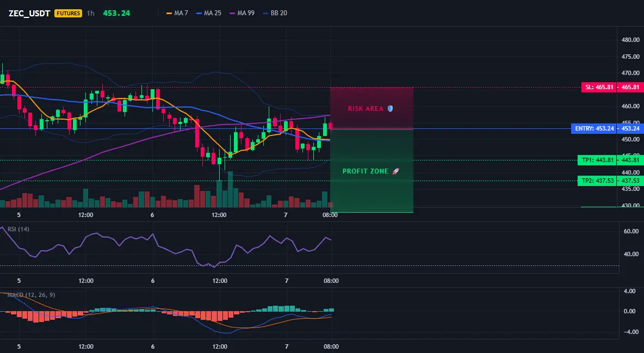Click the rocket icon beside PROFIT ZONE

coord(395,171)
